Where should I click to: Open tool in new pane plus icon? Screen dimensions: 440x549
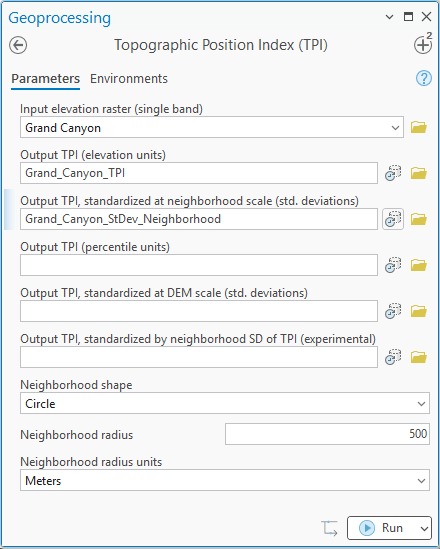pos(423,44)
